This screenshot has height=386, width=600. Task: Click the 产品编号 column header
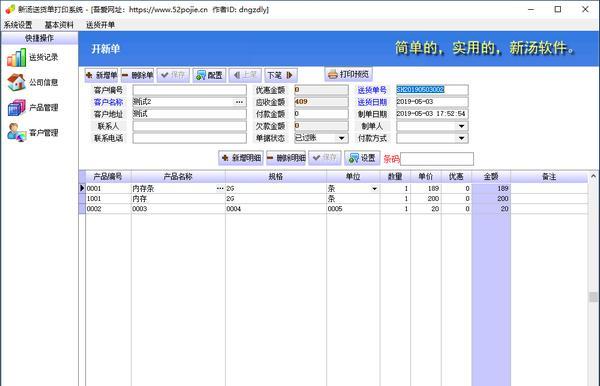coord(108,177)
